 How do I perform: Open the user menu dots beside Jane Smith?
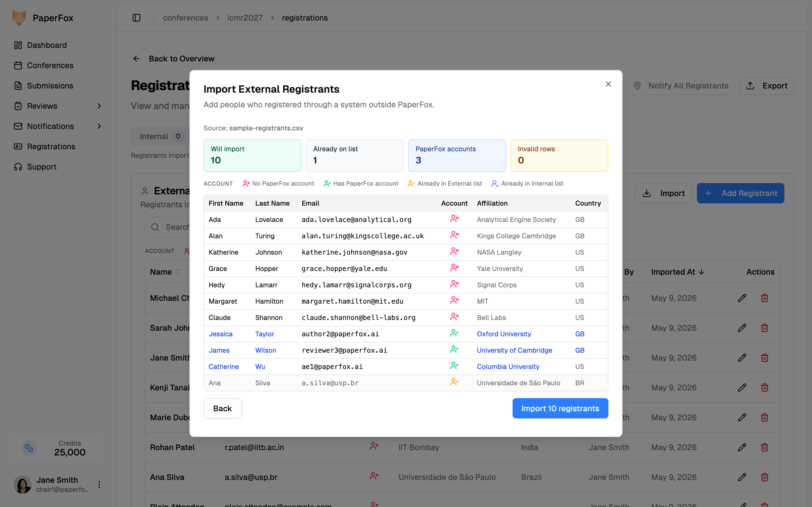(99, 484)
